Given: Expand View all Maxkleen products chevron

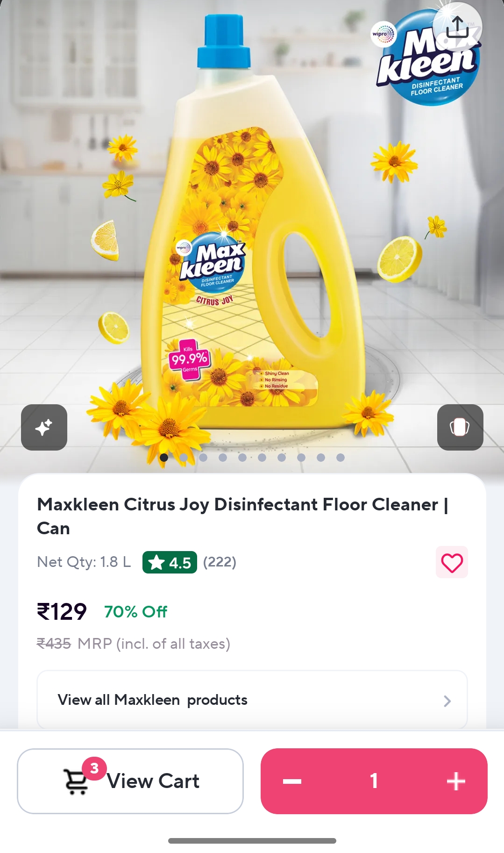Looking at the screenshot, I should pos(447,701).
